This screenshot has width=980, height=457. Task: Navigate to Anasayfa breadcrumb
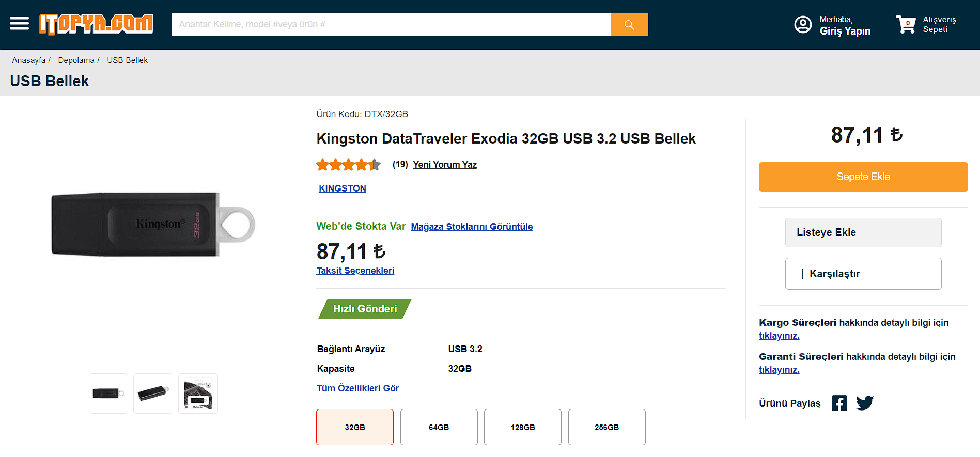click(29, 60)
